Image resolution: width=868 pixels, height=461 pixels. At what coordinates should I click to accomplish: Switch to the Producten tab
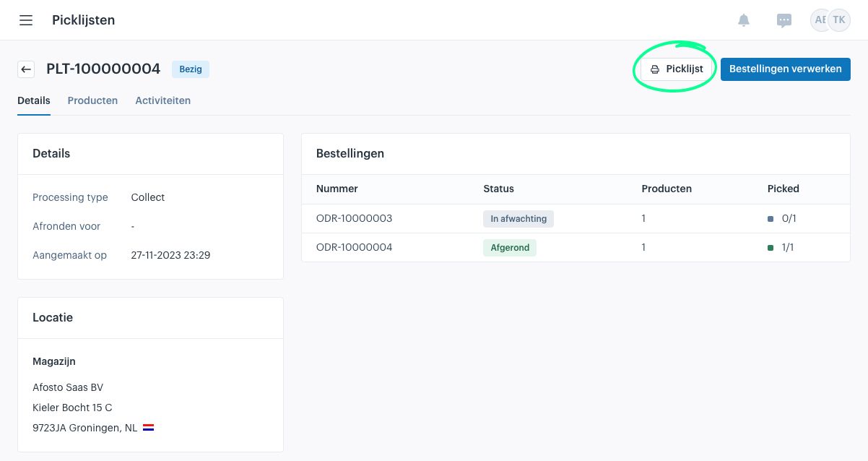point(92,100)
